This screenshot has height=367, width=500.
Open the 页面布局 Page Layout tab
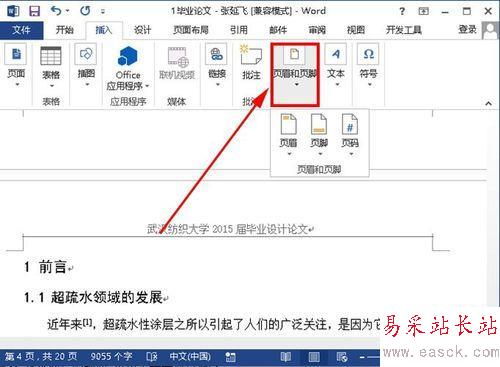tap(191, 30)
